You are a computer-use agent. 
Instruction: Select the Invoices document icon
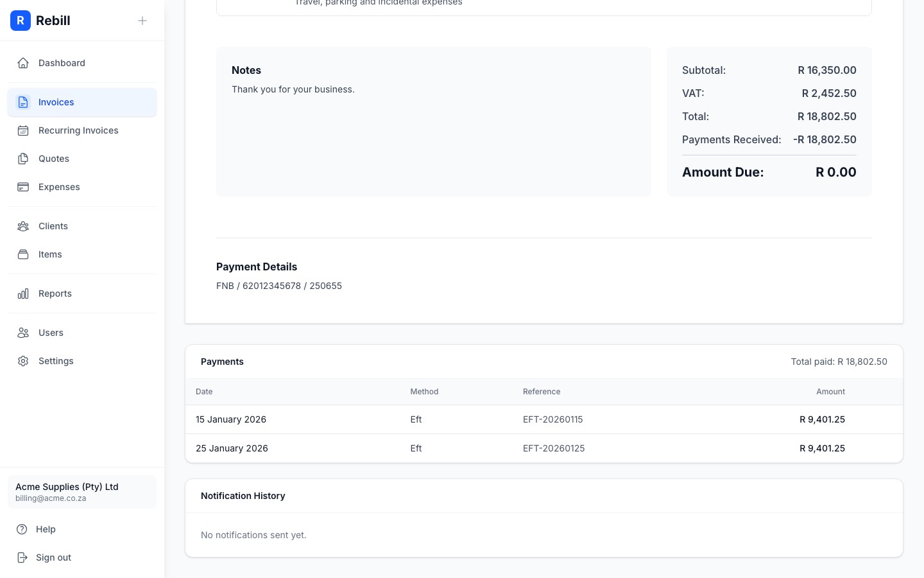(23, 102)
